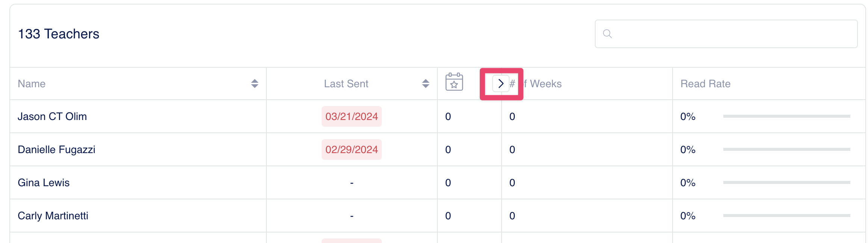The width and height of the screenshot is (868, 243).
Task: Select Gina Lewis from the list
Action: [x=44, y=183]
